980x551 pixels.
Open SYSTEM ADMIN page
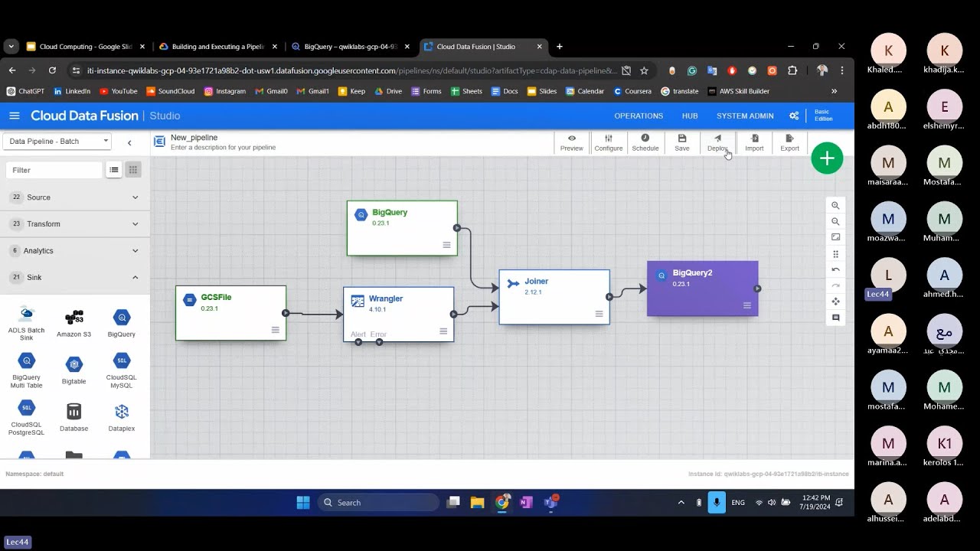click(x=745, y=116)
